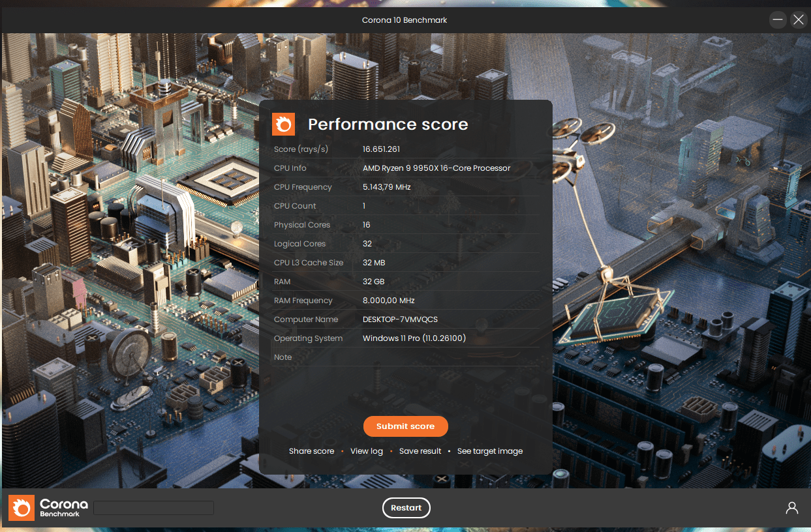Screen dimensions: 811x532
Task: Minimize the Corona 10 Benchmark window
Action: click(778, 20)
